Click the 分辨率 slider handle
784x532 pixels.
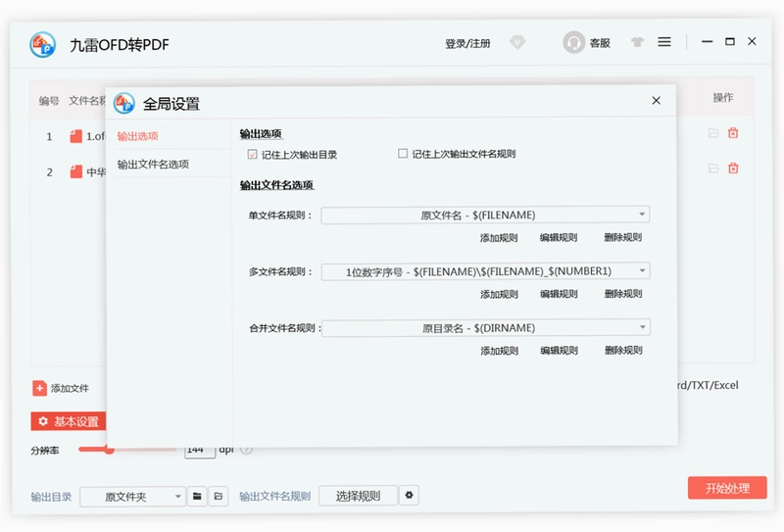(x=109, y=450)
